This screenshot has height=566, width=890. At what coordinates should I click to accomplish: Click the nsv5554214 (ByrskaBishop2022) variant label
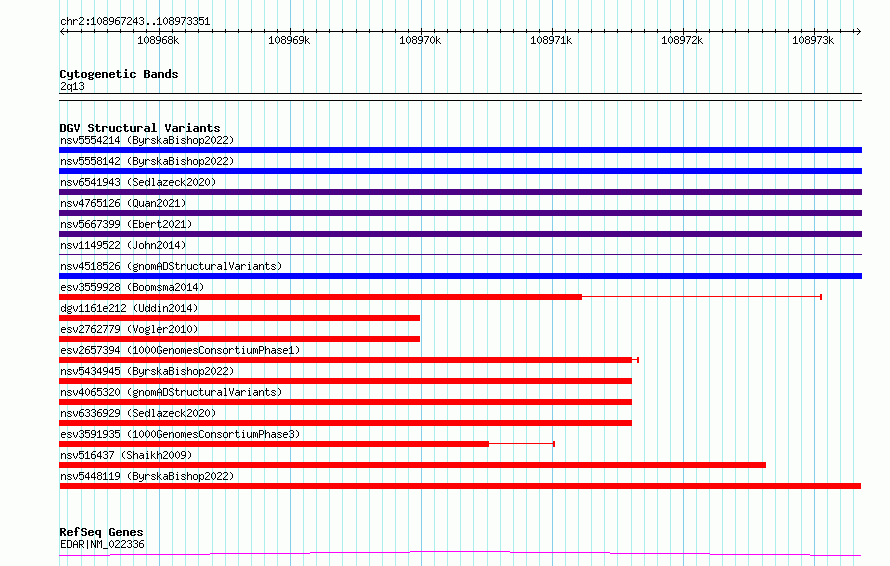coord(147,140)
